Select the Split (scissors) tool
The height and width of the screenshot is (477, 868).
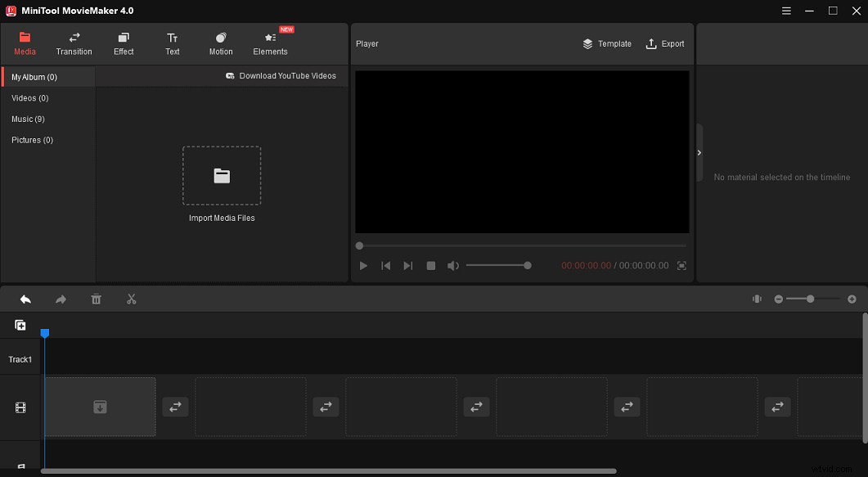(x=131, y=299)
